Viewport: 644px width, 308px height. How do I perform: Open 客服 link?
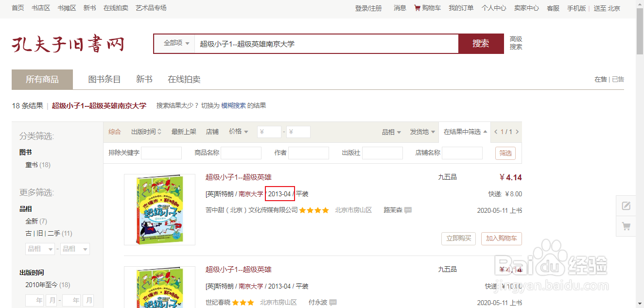pos(553,8)
